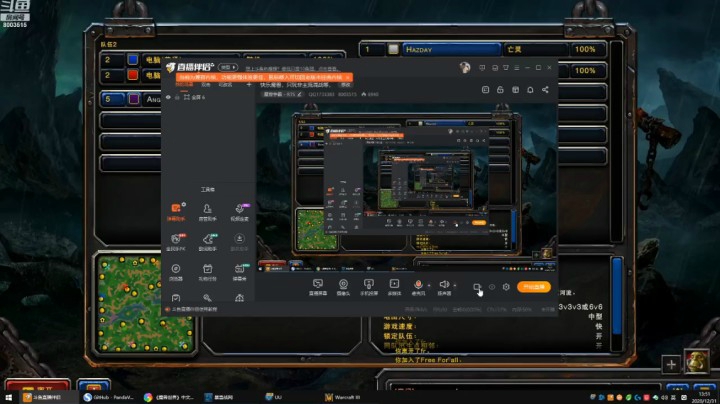The height and width of the screenshot is (404, 720).
Task: Add a webcam source from bottom bar
Action: click(343, 287)
